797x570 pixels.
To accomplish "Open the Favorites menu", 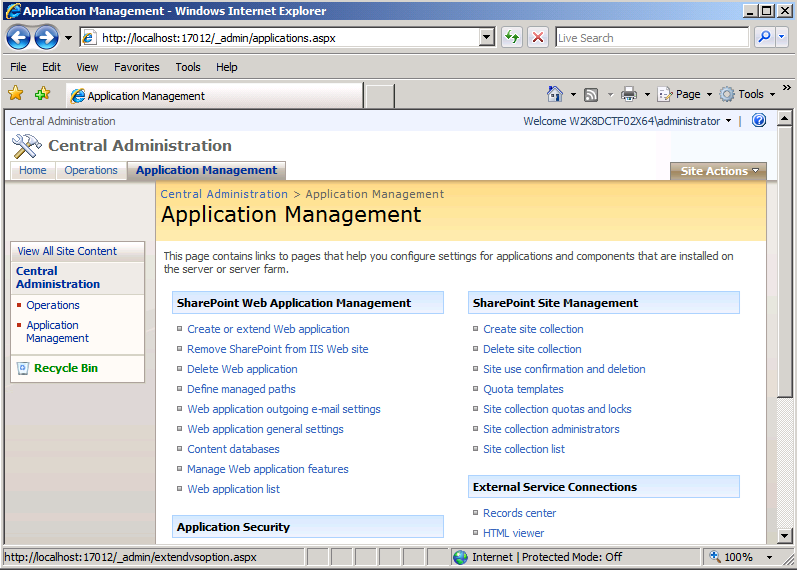I will pos(137,67).
